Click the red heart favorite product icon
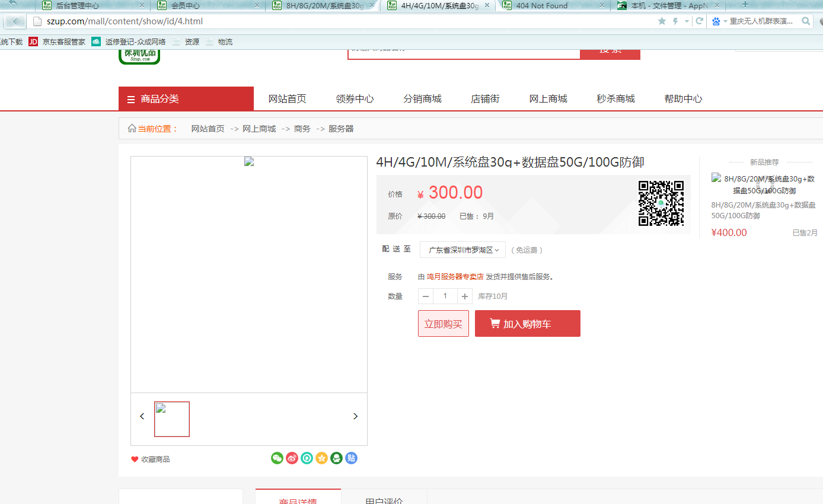The width and height of the screenshot is (823, 504). tap(135, 460)
